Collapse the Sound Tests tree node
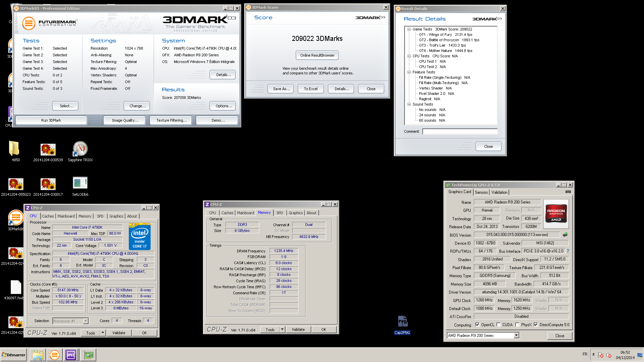Viewport: 644px width, 362px height. click(x=409, y=104)
